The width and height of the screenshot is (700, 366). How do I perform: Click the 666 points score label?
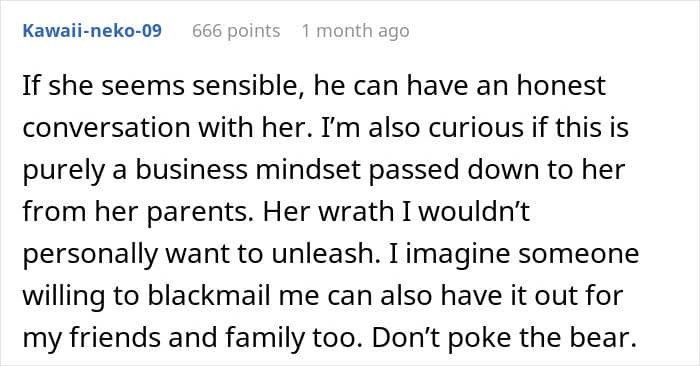coord(236,31)
